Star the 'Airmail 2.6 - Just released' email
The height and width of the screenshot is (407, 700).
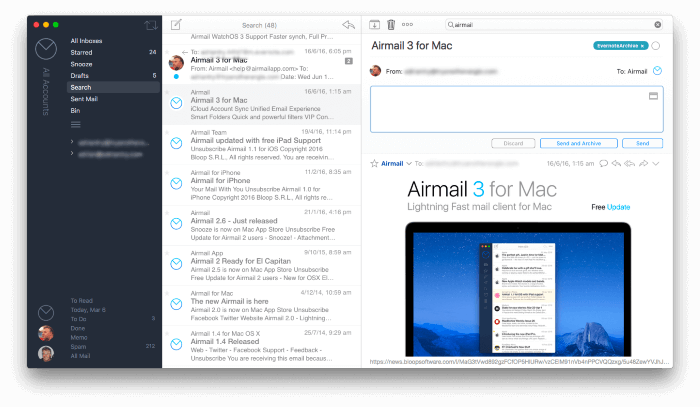tap(167, 213)
